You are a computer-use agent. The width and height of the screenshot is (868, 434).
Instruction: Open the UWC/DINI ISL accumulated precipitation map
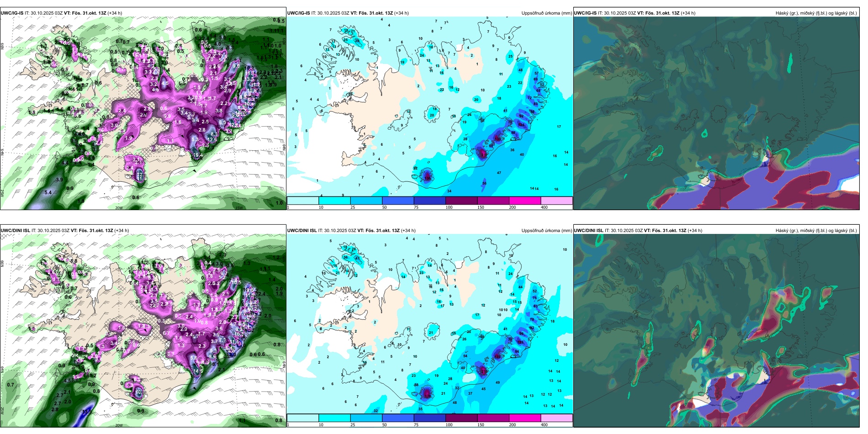[x=430, y=324]
